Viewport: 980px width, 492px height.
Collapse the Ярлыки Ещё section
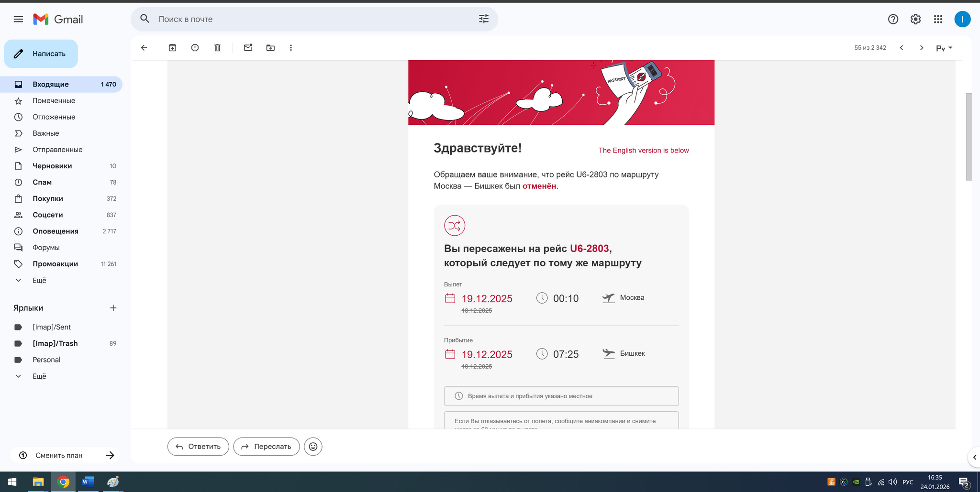tap(39, 376)
